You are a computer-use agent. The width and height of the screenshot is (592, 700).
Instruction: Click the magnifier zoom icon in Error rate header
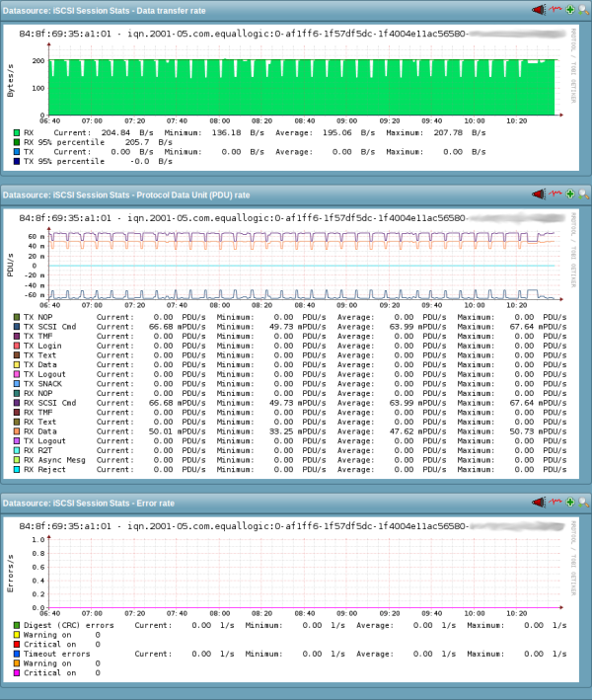click(x=583, y=503)
